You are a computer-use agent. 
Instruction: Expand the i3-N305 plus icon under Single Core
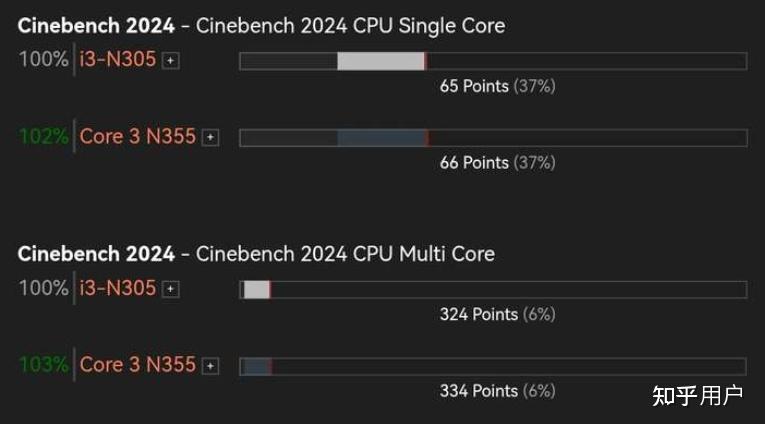click(x=170, y=61)
